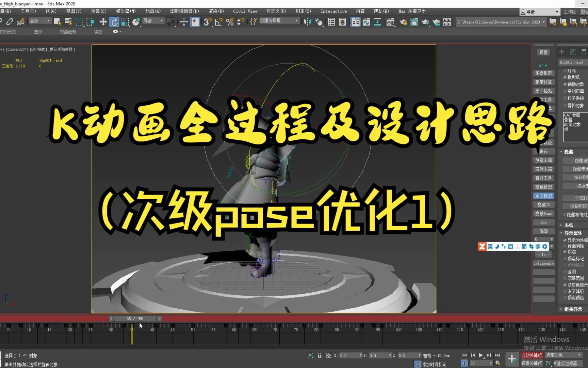The image size is (588, 368).
Task: Open the Curve Editor icon
Action: 366,22
